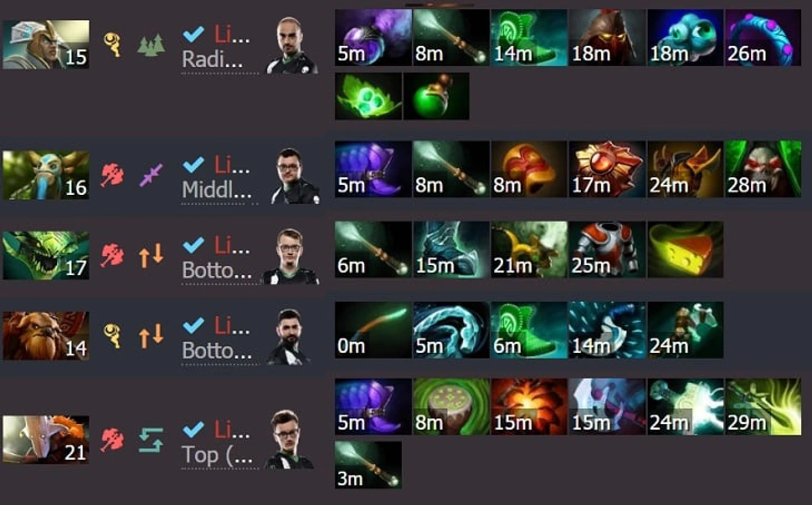The height and width of the screenshot is (505, 812).
Task: Click the jungle trees role icon
Action: 151,44
